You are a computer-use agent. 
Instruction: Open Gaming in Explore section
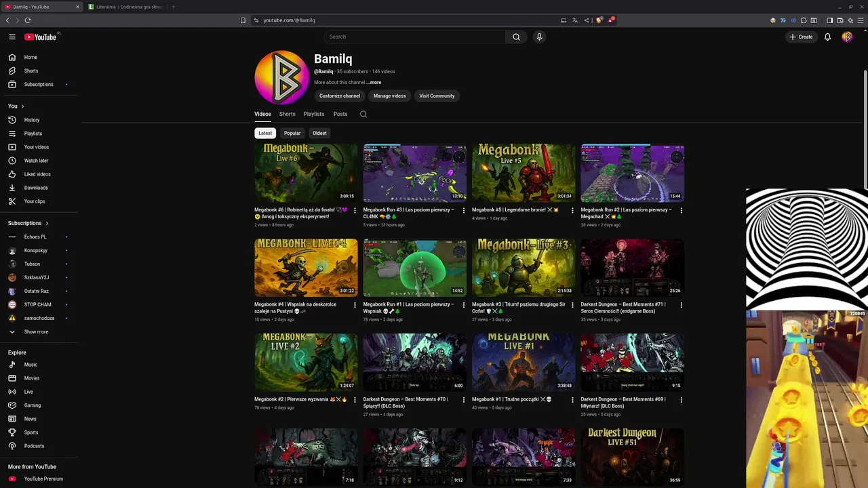[x=40, y=405]
